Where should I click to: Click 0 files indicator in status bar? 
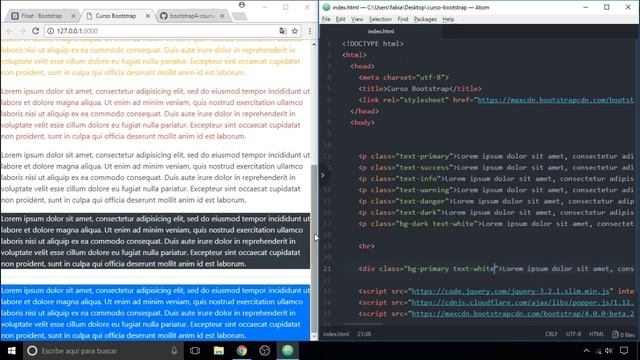pos(623,334)
